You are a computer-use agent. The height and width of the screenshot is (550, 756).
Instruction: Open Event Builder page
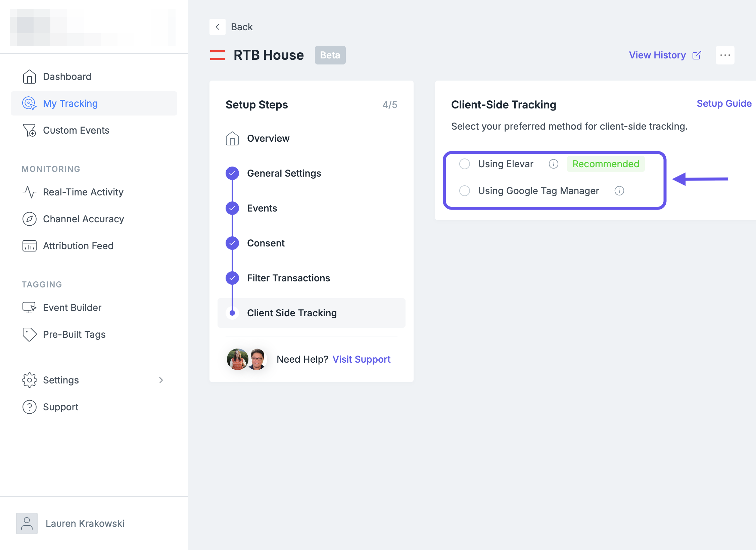[94, 308]
